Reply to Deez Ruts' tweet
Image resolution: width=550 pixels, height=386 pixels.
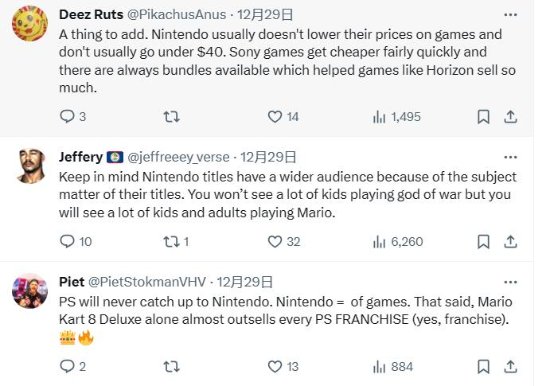(x=73, y=117)
